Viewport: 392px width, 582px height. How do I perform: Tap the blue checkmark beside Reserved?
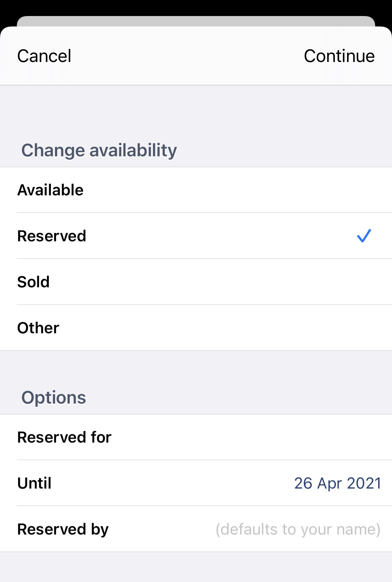click(x=364, y=236)
